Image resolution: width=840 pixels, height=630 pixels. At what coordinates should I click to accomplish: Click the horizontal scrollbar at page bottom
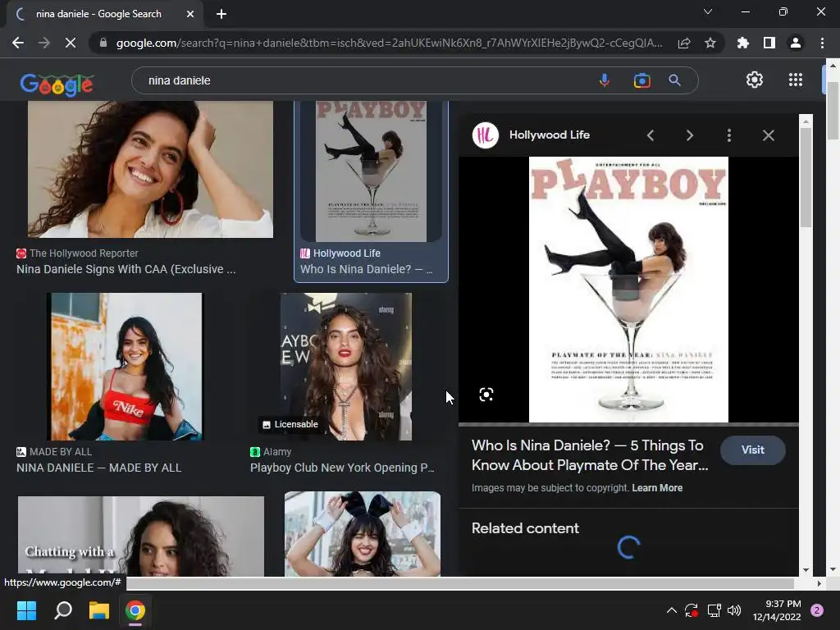(x=459, y=583)
